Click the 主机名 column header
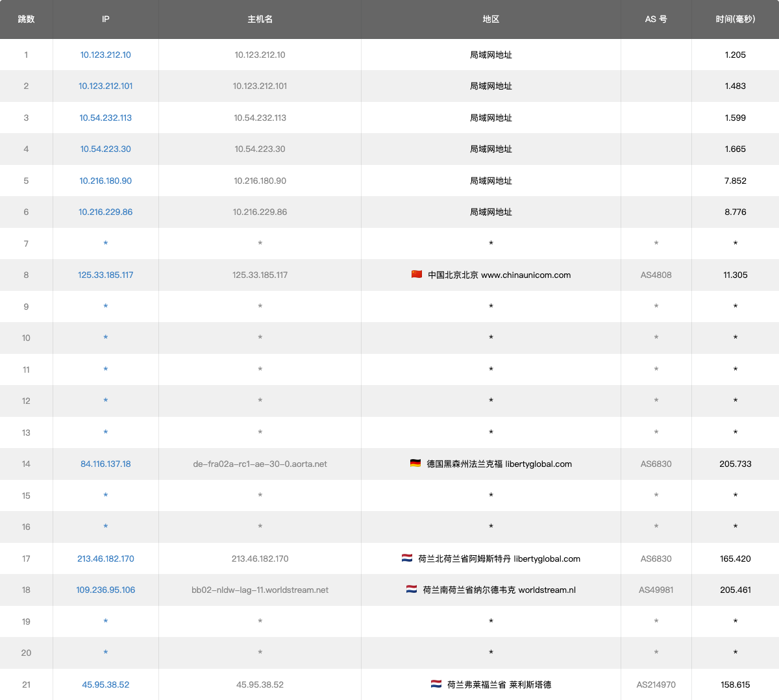779x700 pixels. coord(260,19)
